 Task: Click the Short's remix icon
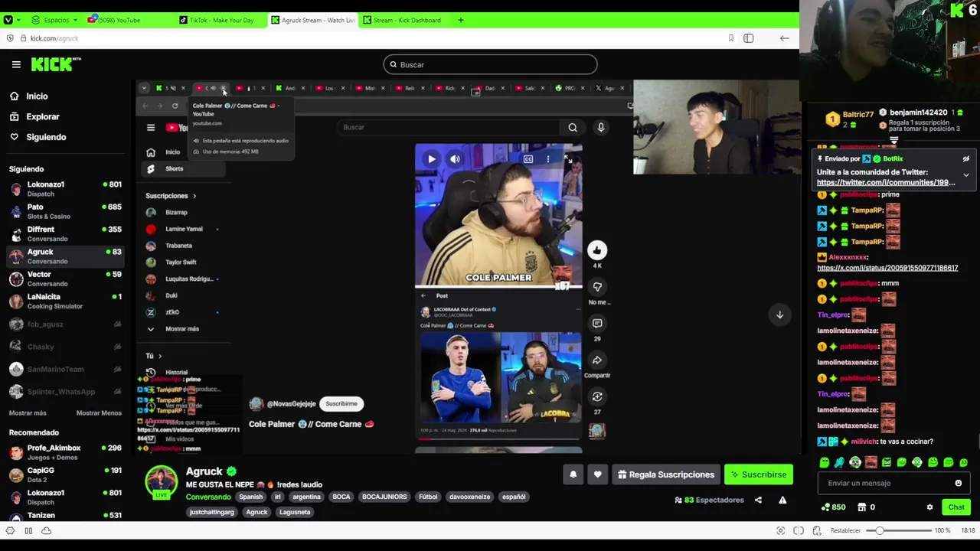[x=597, y=396]
